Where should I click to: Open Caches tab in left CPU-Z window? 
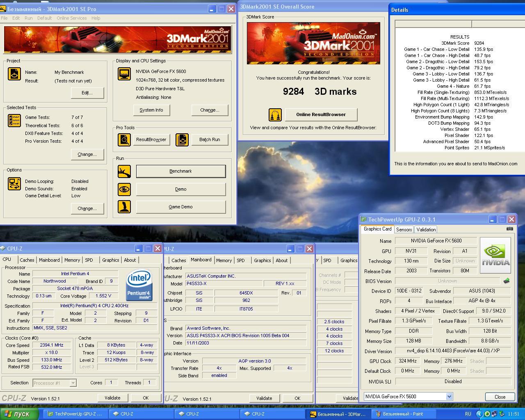tap(27, 260)
